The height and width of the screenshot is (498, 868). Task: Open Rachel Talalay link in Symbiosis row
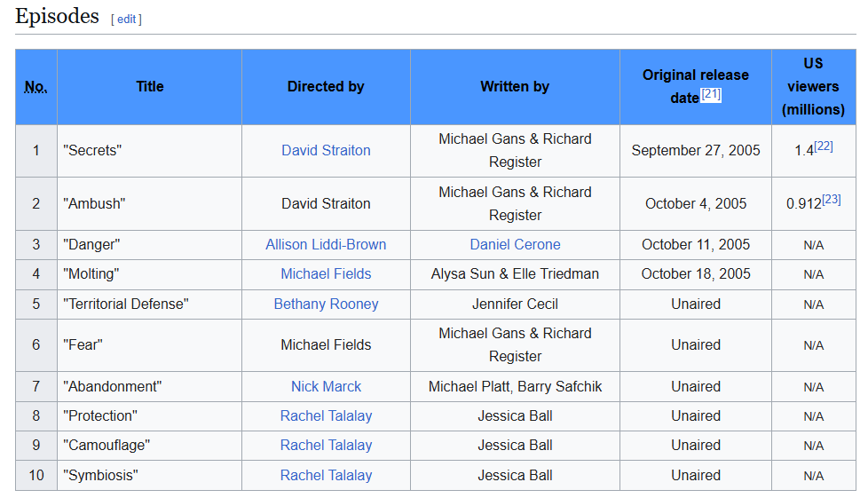click(x=326, y=475)
